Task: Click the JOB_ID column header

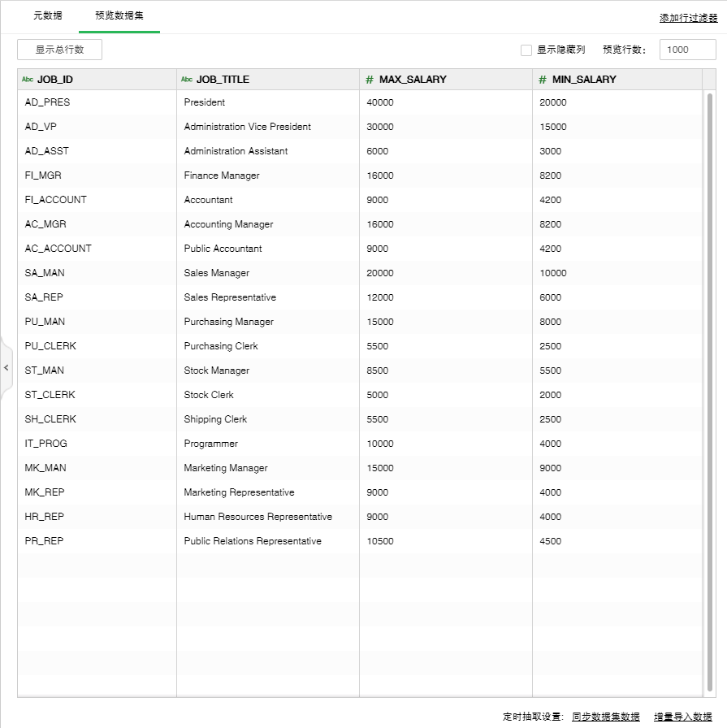Action: coord(55,80)
